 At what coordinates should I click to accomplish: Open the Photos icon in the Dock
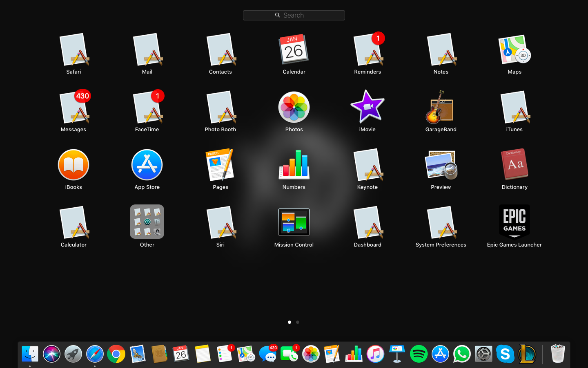(x=311, y=354)
